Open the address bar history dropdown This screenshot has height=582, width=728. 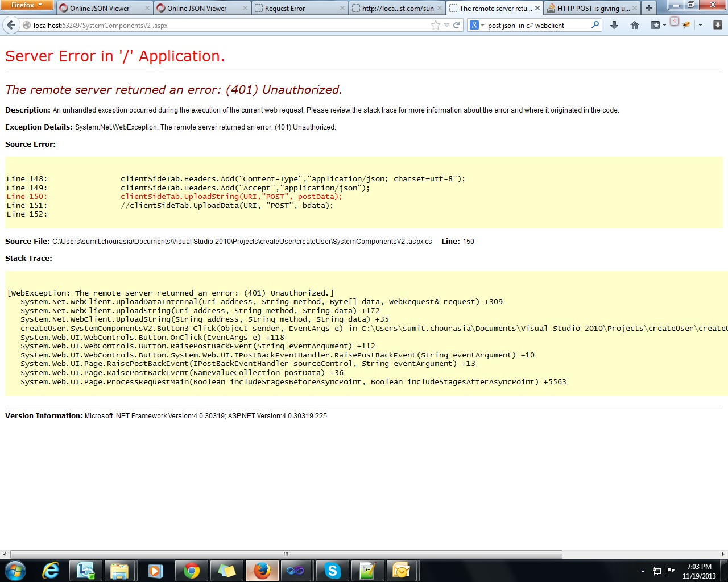pyautogui.click(x=446, y=25)
